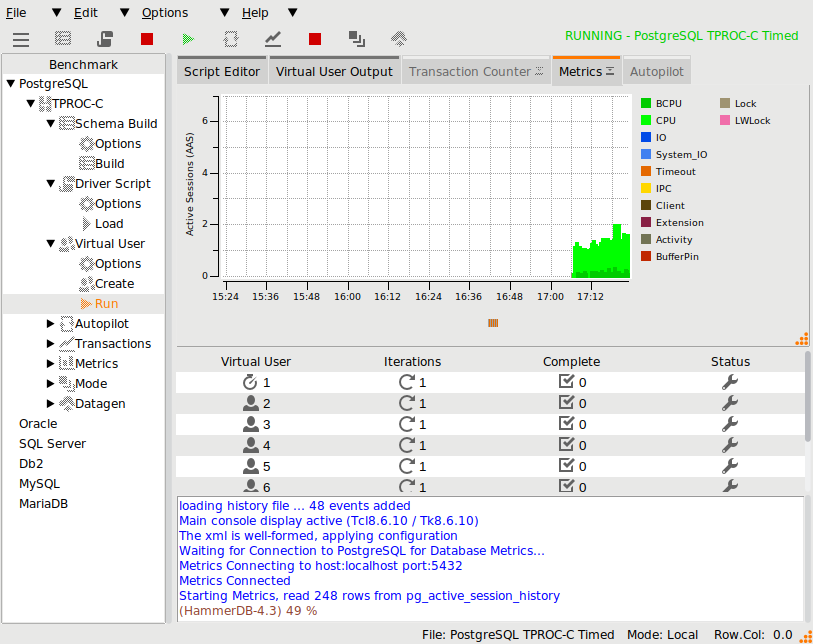The height and width of the screenshot is (644, 813).
Task: Click the wrench status icon for user 1
Action: click(x=730, y=382)
